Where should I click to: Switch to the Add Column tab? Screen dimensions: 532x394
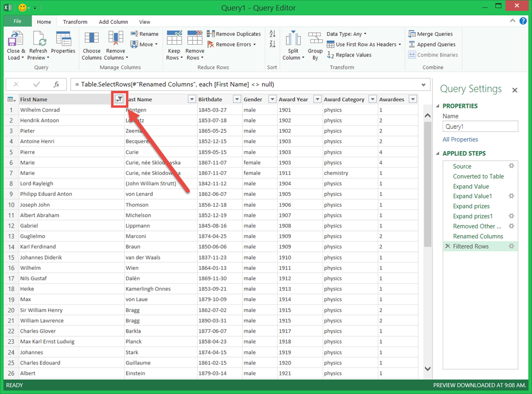tap(113, 22)
